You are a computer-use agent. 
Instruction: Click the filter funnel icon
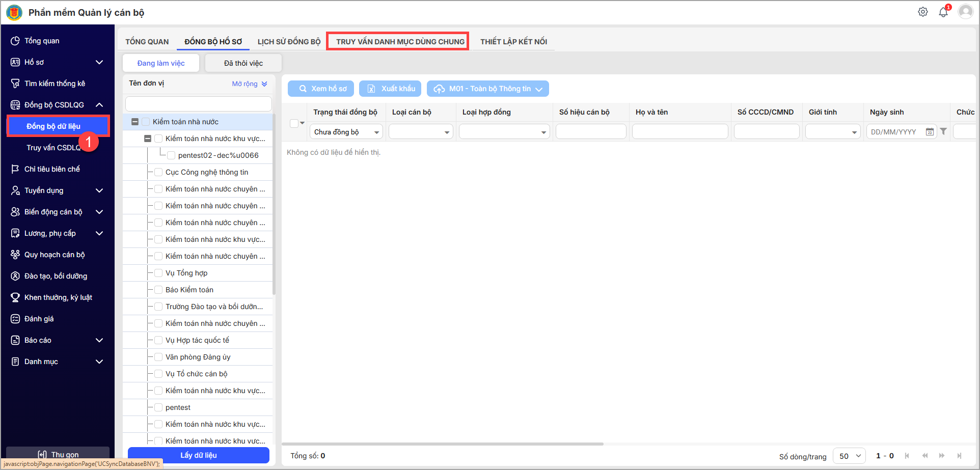point(943,131)
